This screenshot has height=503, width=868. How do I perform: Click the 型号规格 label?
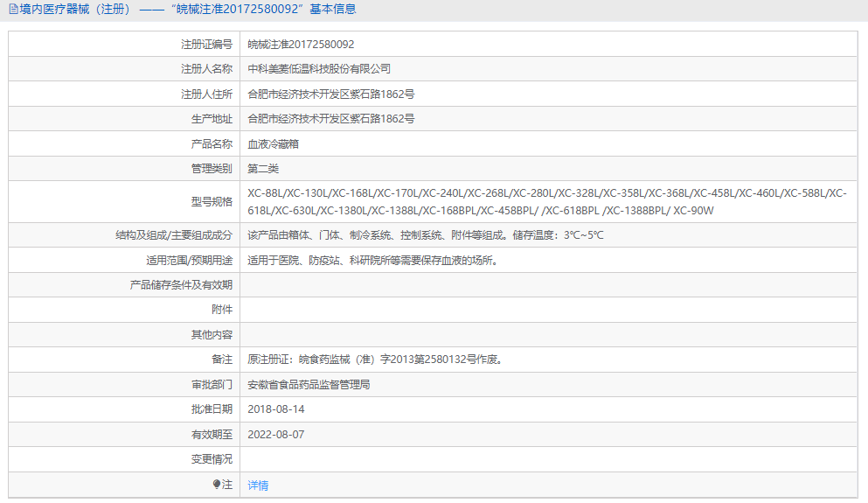tap(212, 202)
